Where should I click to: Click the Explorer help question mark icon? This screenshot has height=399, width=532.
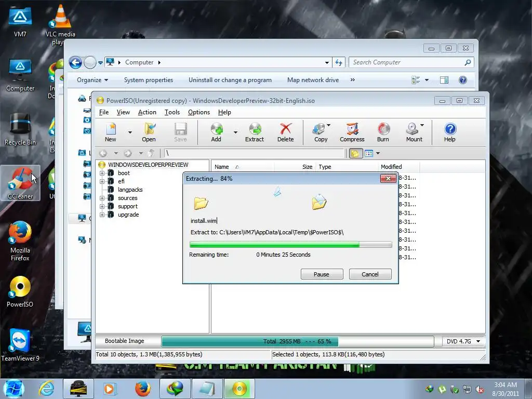click(463, 80)
